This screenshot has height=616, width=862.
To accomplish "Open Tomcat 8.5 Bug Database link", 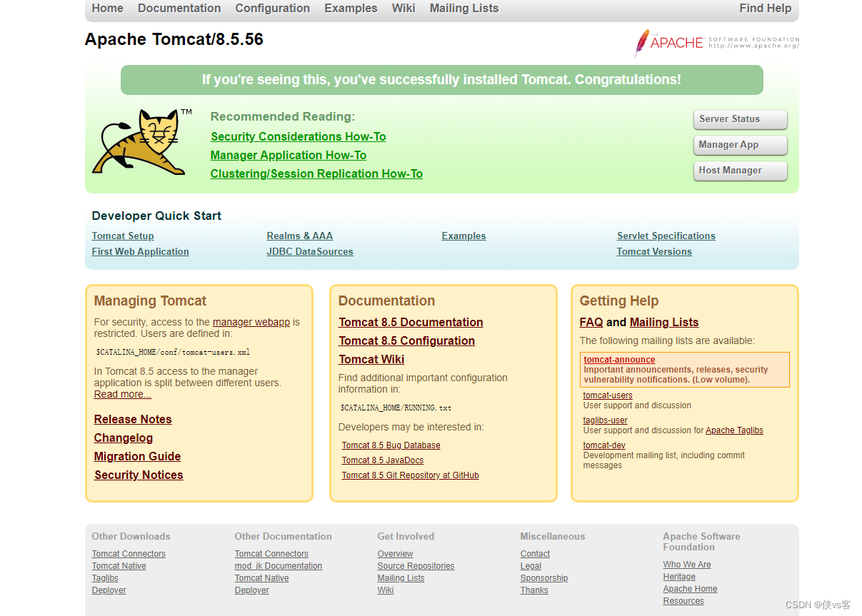I will coord(391,445).
